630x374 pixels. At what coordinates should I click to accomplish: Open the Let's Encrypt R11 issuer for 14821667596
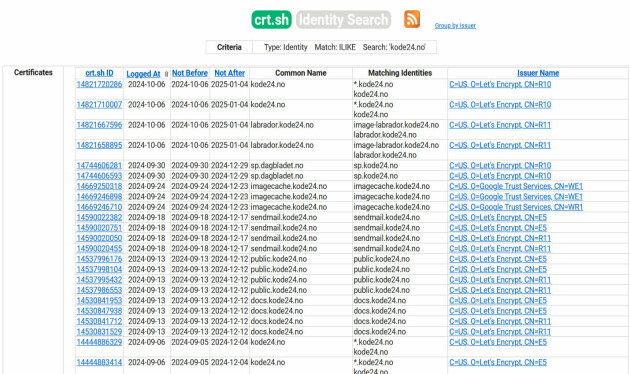tap(500, 125)
